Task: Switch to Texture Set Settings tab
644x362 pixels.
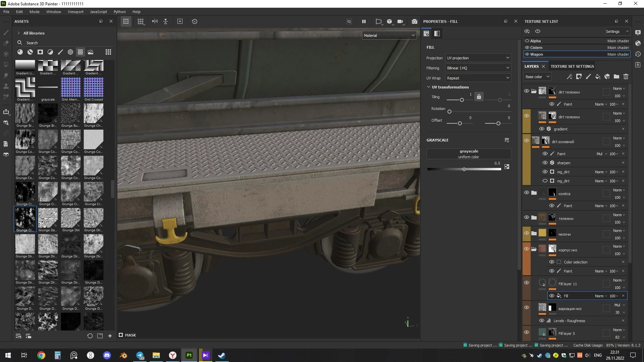Action: tap(572, 66)
